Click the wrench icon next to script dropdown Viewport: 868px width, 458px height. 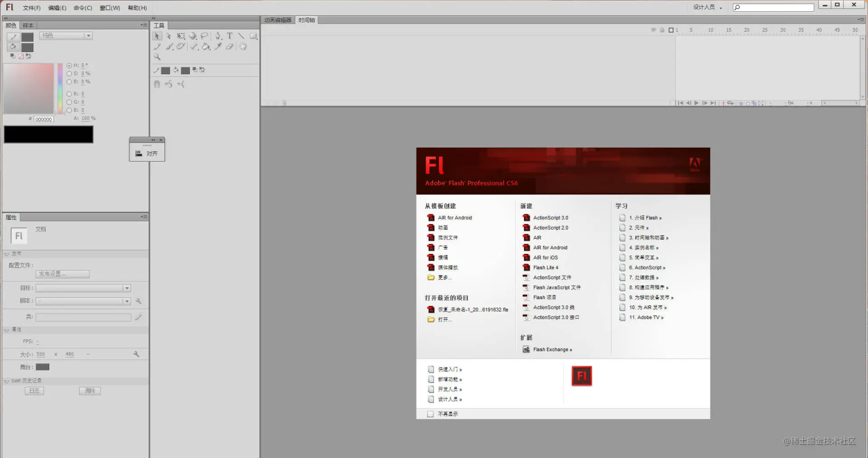point(138,301)
